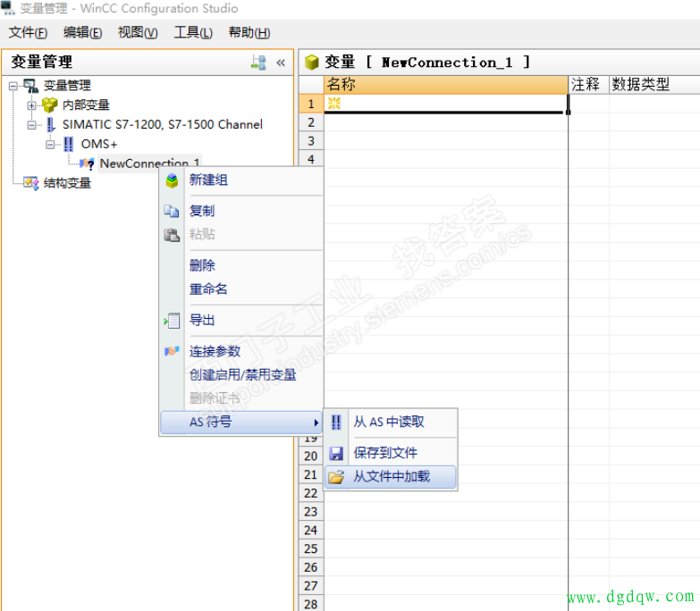Click the 从文件中加载 open folder icon
The height and width of the screenshot is (611, 700).
336,477
